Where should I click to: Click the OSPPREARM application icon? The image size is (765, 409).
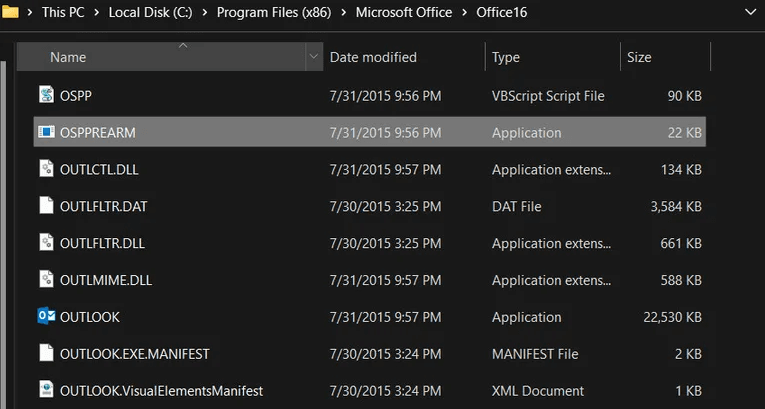click(x=46, y=132)
